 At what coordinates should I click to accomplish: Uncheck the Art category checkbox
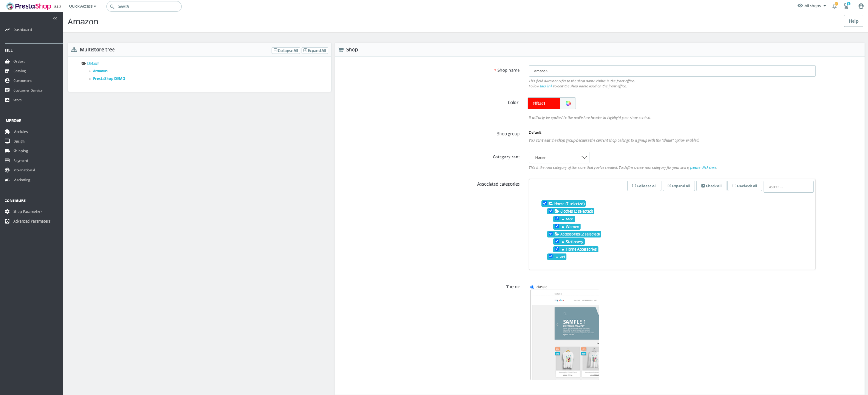pyautogui.click(x=551, y=257)
